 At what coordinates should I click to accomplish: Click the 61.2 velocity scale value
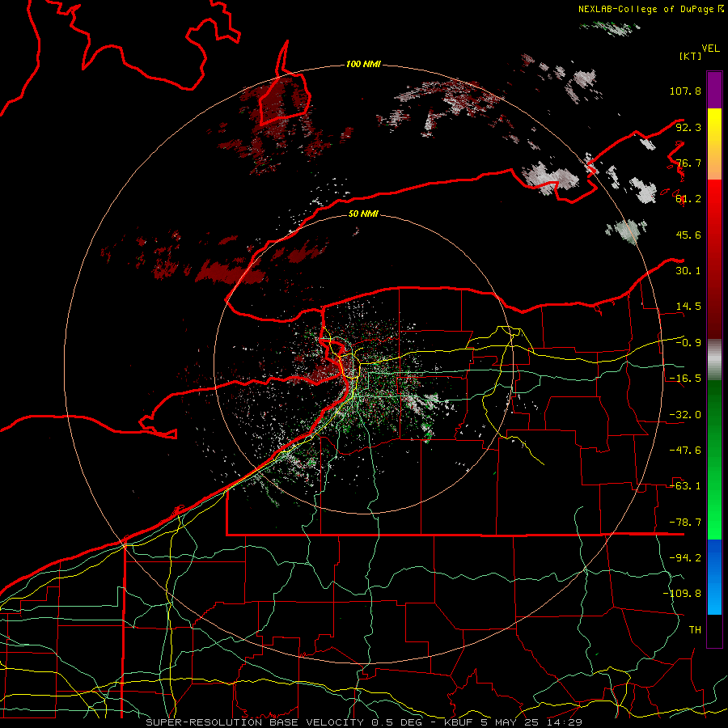pyautogui.click(x=688, y=199)
